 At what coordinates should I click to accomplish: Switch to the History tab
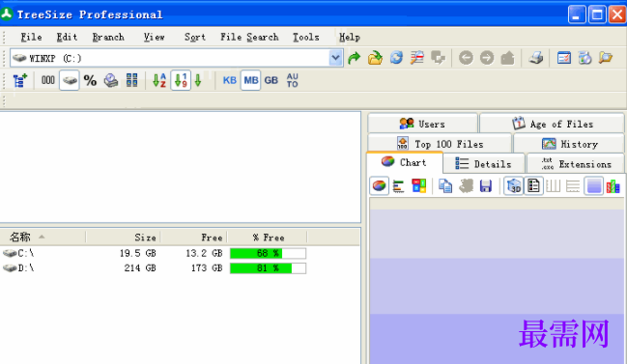(x=569, y=144)
